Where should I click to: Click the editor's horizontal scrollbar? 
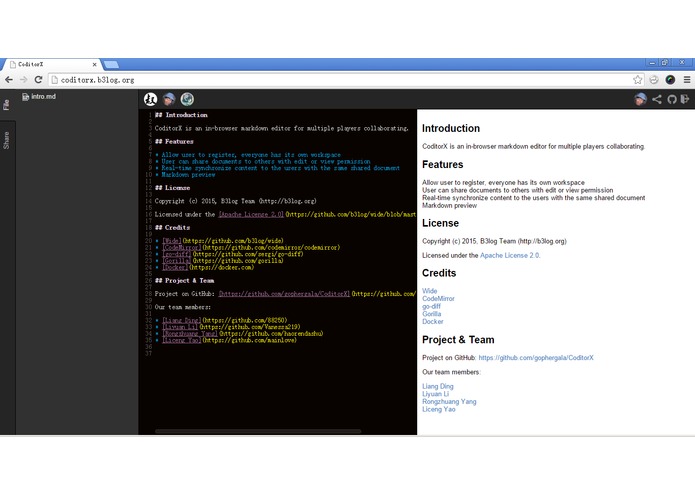(x=258, y=431)
